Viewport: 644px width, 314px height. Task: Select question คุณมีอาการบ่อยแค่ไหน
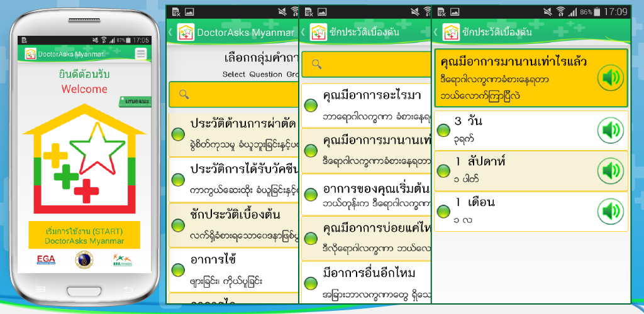coord(367,239)
